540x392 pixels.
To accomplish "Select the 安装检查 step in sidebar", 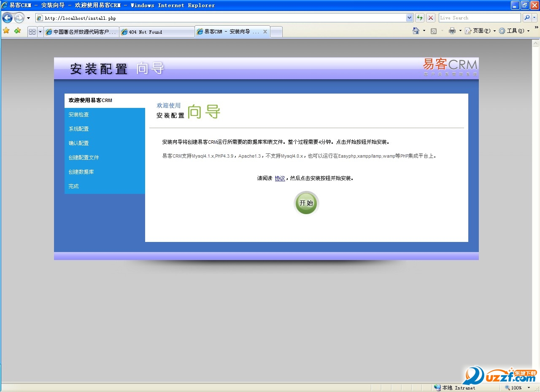I will tap(105, 115).
